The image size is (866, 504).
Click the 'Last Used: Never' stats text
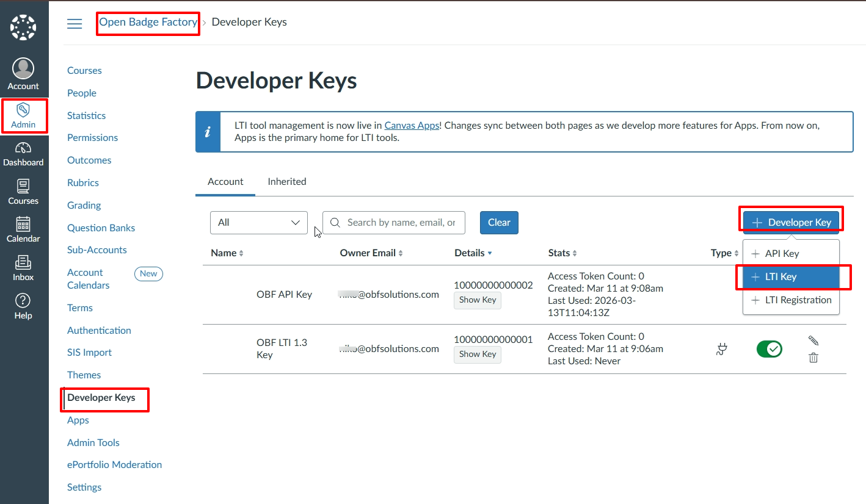tap(584, 361)
